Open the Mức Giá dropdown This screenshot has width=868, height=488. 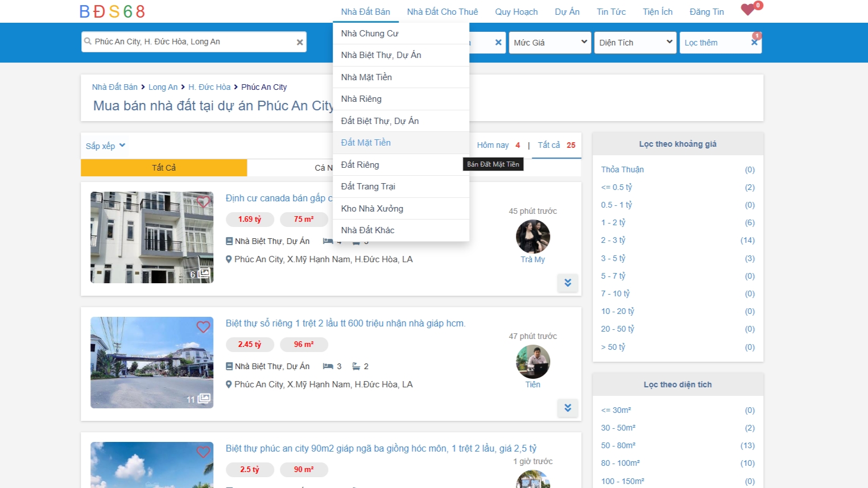(x=550, y=43)
